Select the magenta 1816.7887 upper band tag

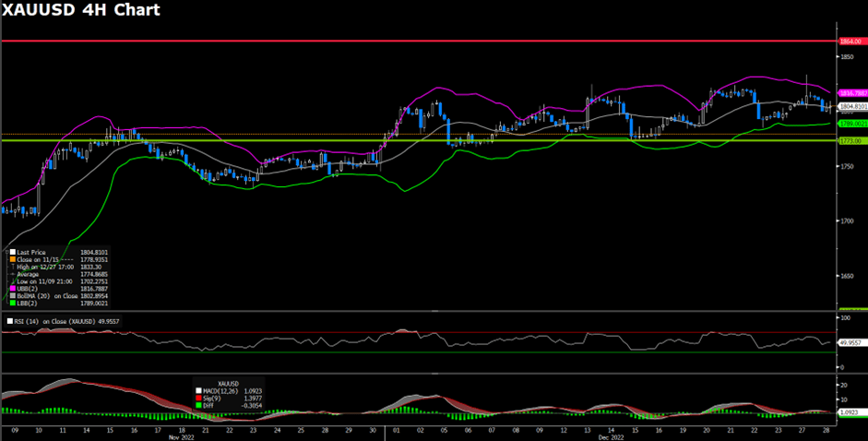tap(851, 93)
